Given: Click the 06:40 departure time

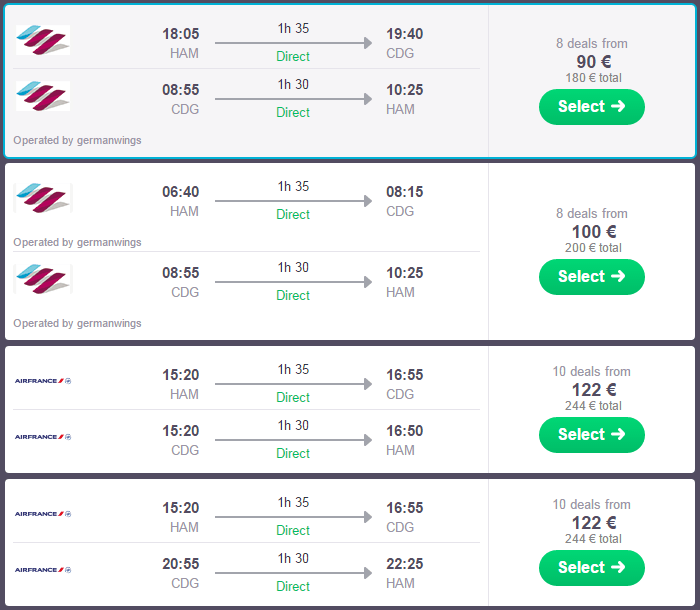Looking at the screenshot, I should point(180,192).
